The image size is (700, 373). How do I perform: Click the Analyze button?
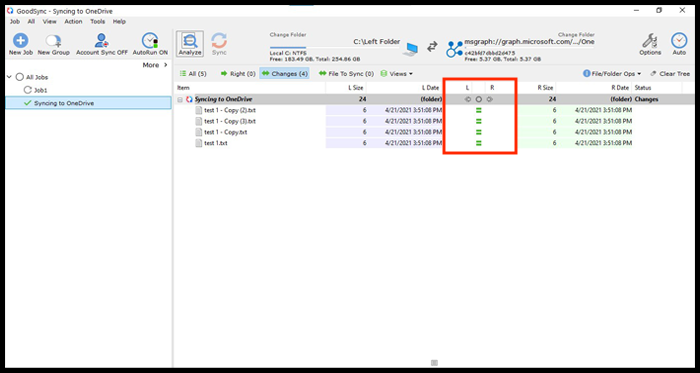click(x=190, y=44)
